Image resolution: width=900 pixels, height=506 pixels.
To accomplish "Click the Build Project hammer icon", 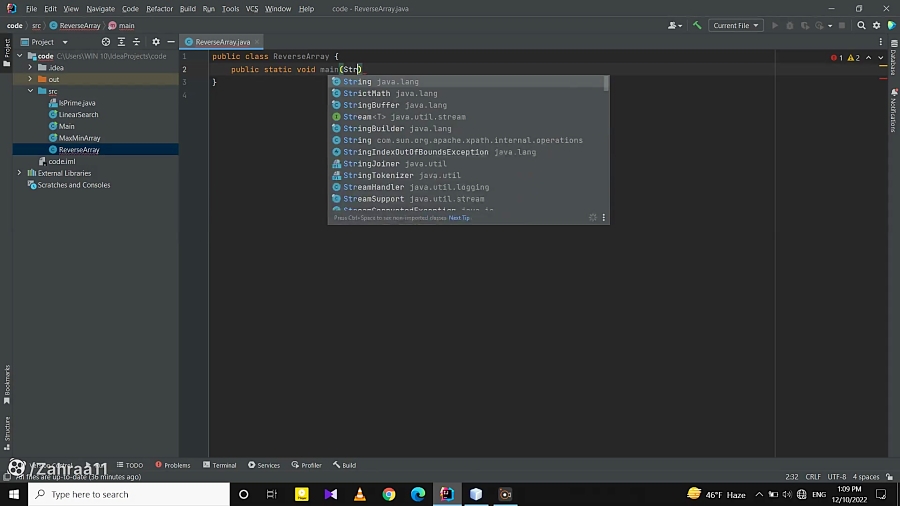I will click(697, 25).
